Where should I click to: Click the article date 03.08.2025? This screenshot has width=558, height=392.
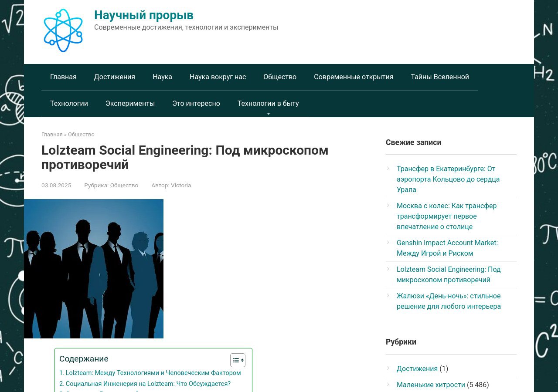[x=56, y=186]
